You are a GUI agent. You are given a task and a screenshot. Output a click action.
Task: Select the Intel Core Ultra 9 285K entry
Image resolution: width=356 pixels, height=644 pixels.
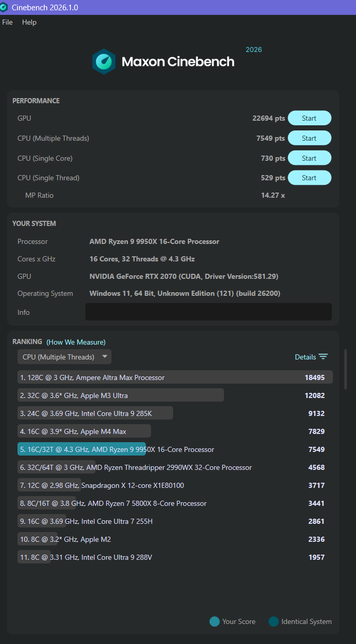point(96,413)
